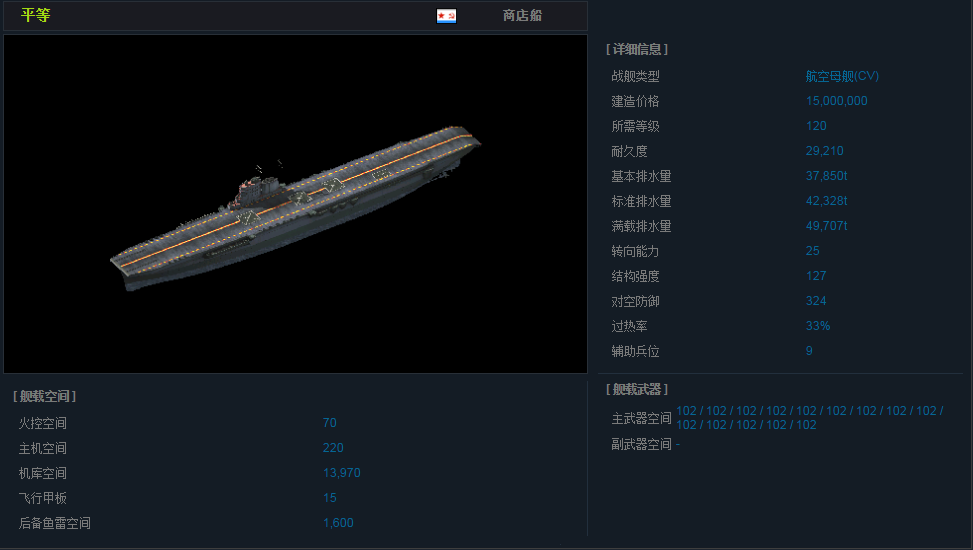
Task: Click the naval flag icon in header
Action: coord(446,16)
